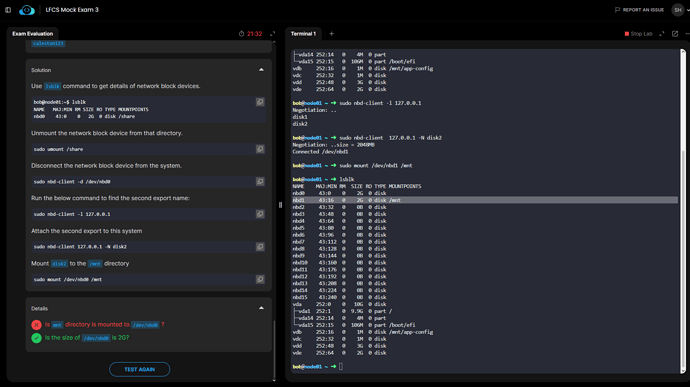Click the KodeKloud logo icon

pos(27,10)
